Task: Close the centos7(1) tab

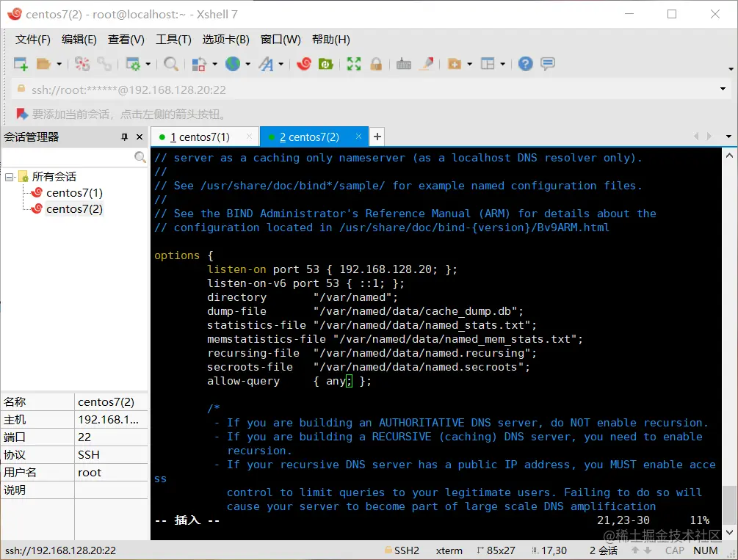Action: 250,137
